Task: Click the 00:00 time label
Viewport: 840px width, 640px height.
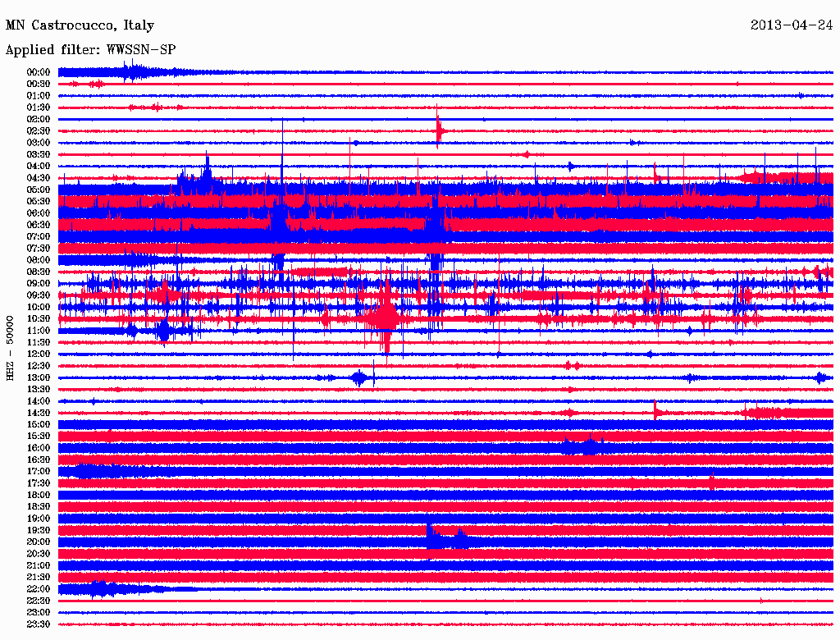Action: click(38, 72)
